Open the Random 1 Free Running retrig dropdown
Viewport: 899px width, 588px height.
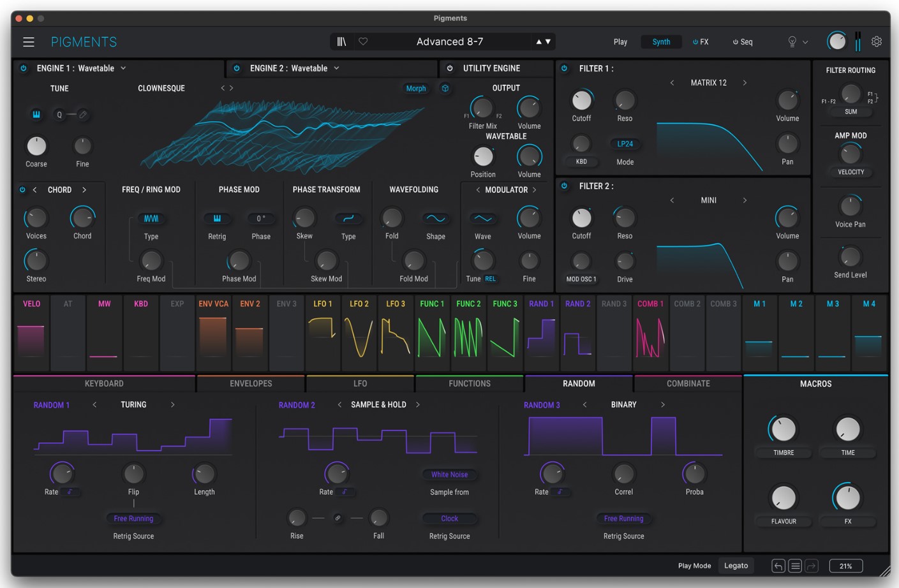(x=133, y=518)
